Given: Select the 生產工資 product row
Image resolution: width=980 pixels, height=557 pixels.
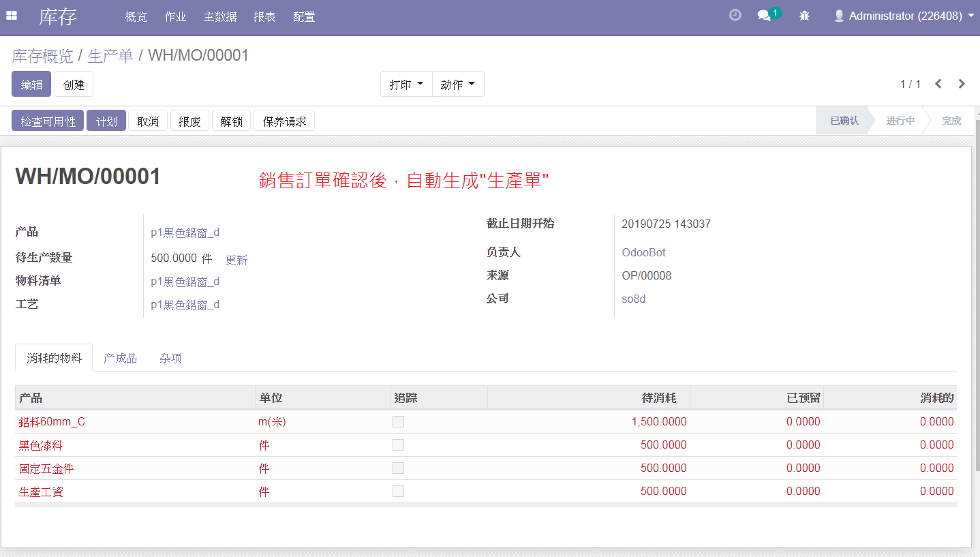Looking at the screenshot, I should (x=486, y=492).
